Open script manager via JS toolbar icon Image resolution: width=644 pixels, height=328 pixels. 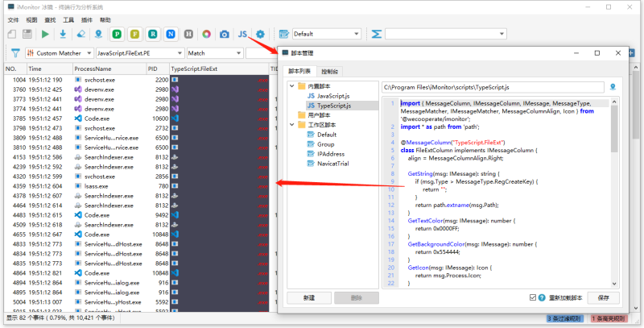[242, 34]
